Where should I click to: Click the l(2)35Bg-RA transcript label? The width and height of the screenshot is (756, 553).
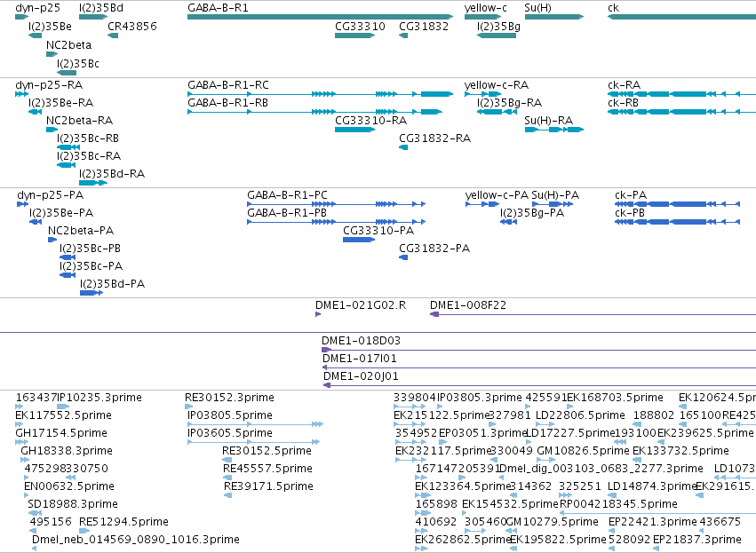509,103
